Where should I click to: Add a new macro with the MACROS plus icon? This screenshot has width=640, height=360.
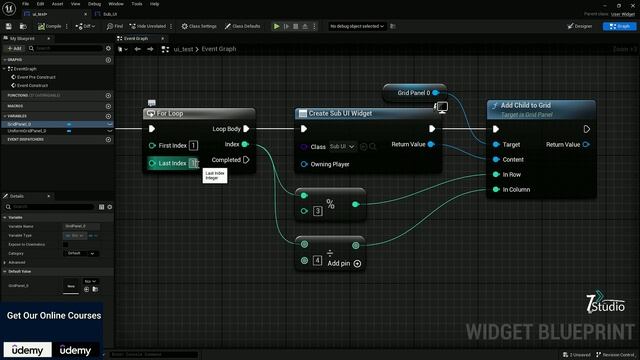click(108, 106)
